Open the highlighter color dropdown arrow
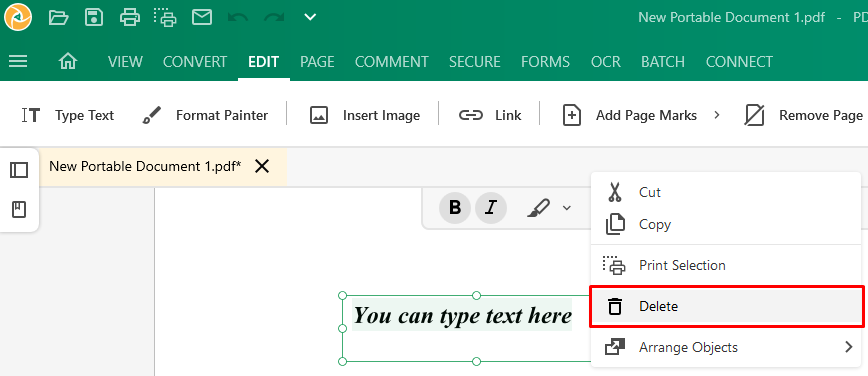Screen dimensions: 868x376 [x=566, y=208]
